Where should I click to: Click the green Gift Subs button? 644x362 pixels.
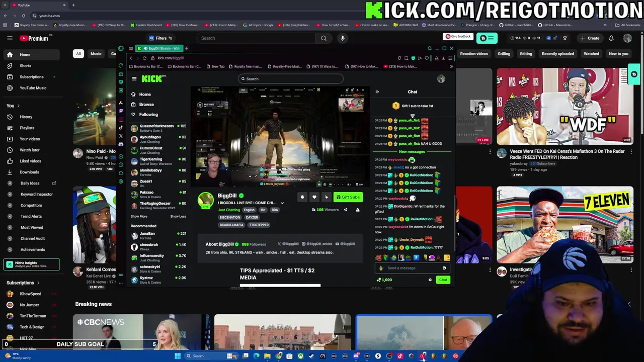[x=348, y=197]
